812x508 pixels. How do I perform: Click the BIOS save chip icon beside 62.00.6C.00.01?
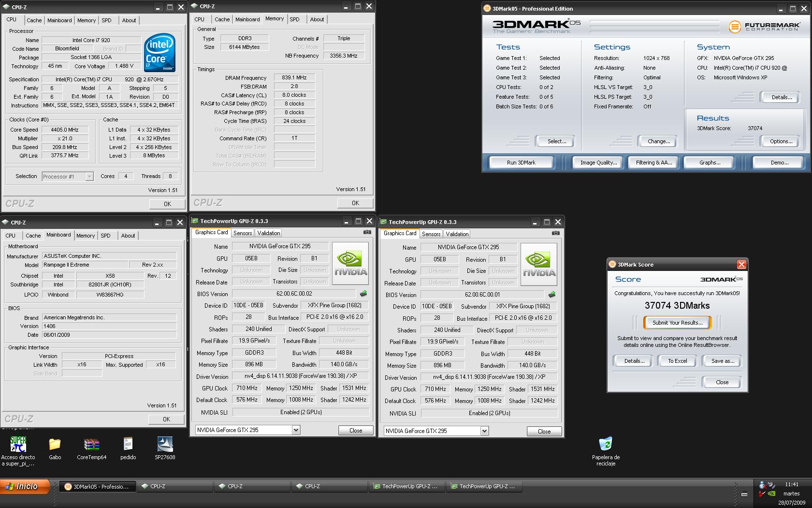tap(552, 295)
